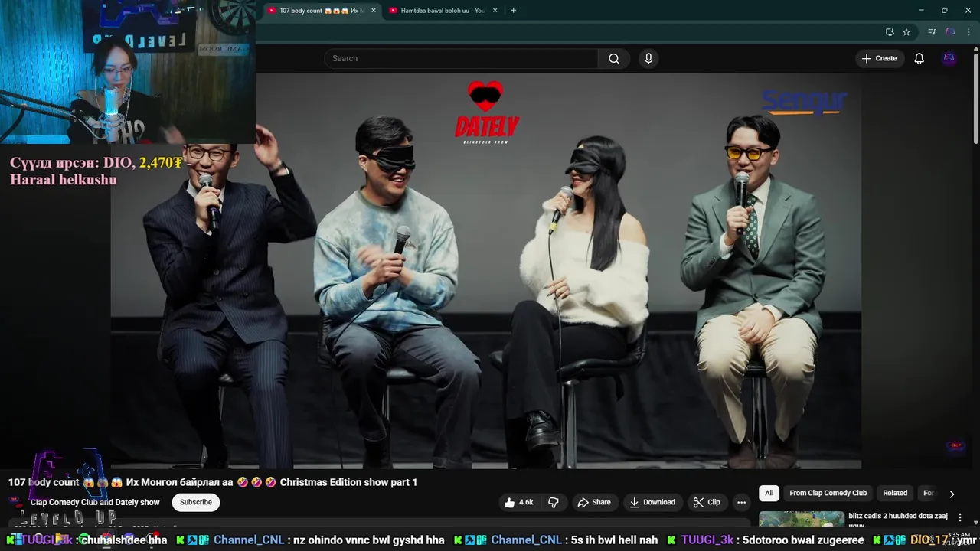Click the install app icon in address bar

coord(890,32)
